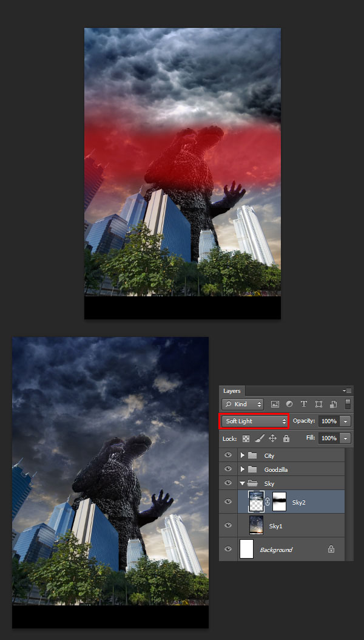The image size is (364, 640).
Task: Lock image pixels brush icon
Action: point(259,438)
